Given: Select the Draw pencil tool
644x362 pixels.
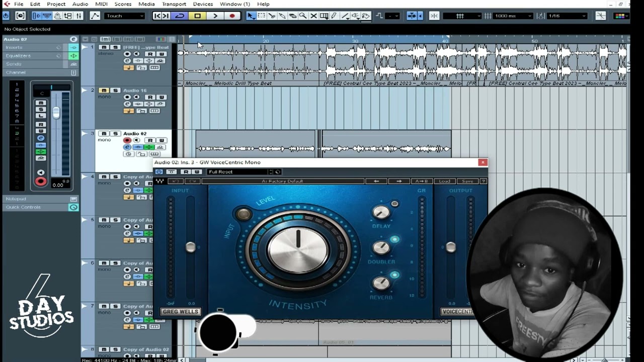Looking at the screenshot, I should point(334,16).
